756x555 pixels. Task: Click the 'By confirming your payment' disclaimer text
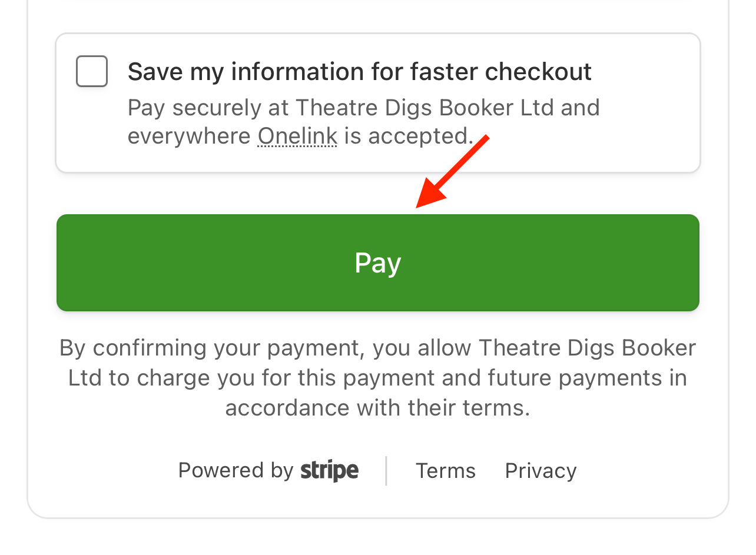pos(378,378)
